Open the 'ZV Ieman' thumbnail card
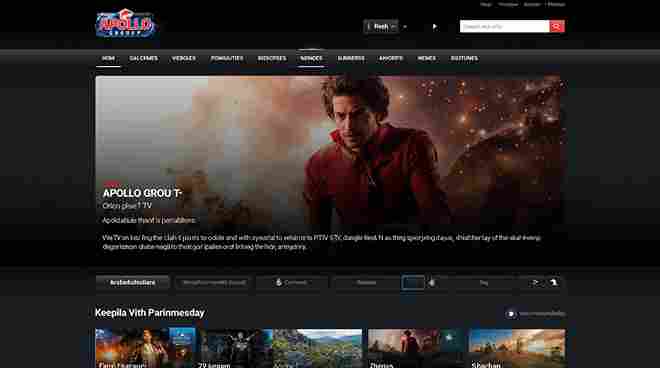The height and width of the screenshot is (368, 660). pyautogui.click(x=234, y=348)
